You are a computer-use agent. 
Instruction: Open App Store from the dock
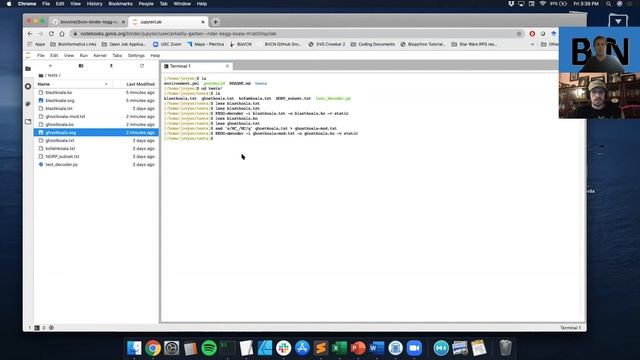click(302, 348)
